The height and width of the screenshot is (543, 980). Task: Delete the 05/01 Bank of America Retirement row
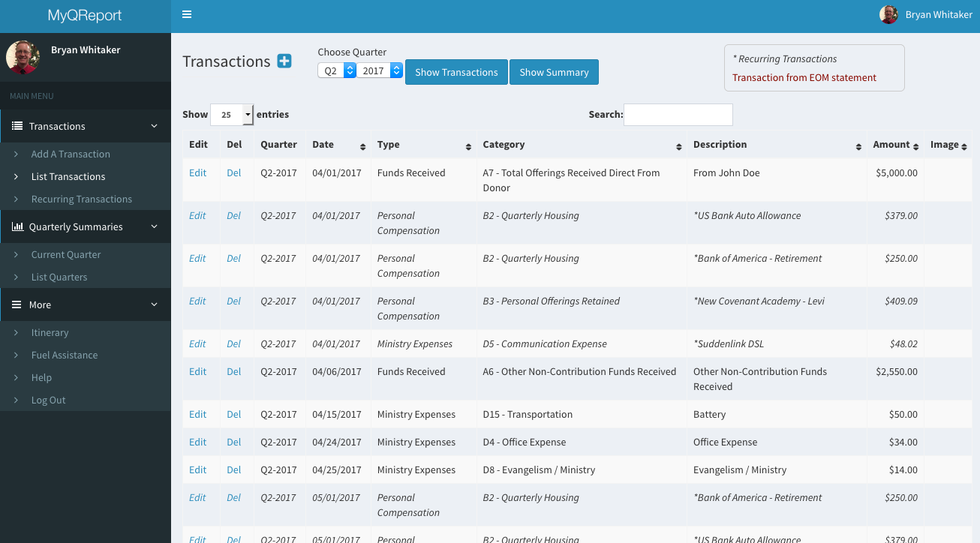[x=234, y=497]
